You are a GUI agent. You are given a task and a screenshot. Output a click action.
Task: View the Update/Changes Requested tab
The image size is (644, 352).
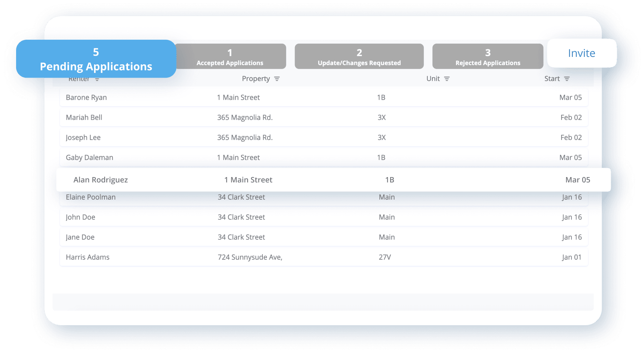point(359,57)
